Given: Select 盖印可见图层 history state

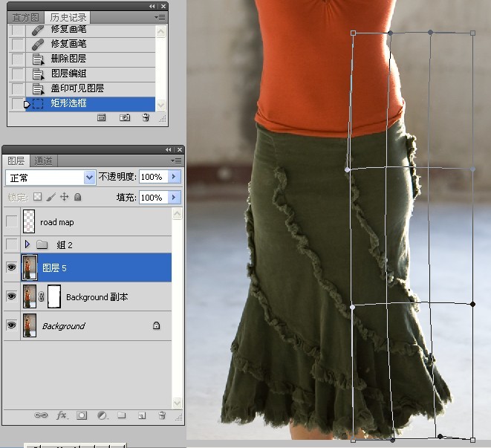Looking at the screenshot, I should (90, 88).
